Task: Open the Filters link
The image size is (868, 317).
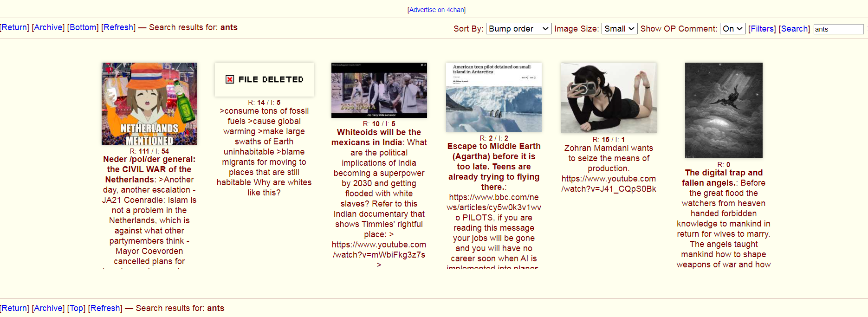Action: click(x=762, y=29)
